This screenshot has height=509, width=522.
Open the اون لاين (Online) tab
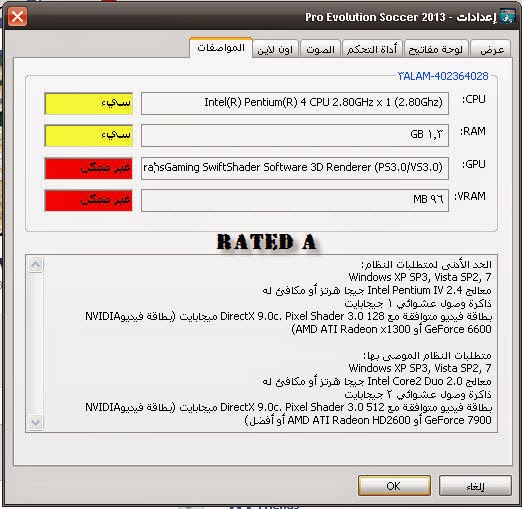(x=275, y=49)
